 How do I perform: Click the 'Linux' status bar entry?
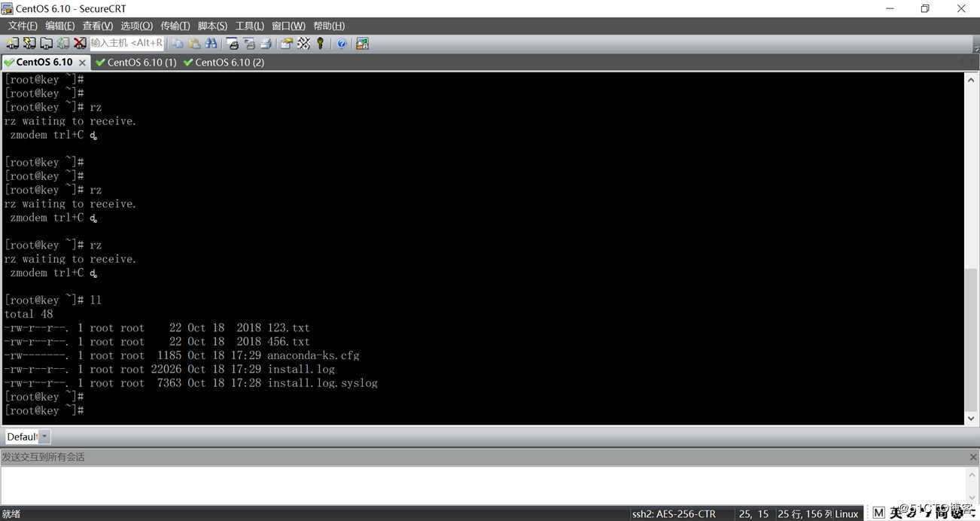click(846, 514)
